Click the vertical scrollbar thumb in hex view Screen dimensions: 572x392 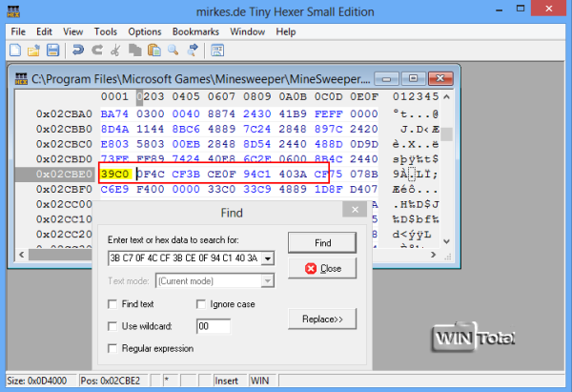(x=447, y=134)
